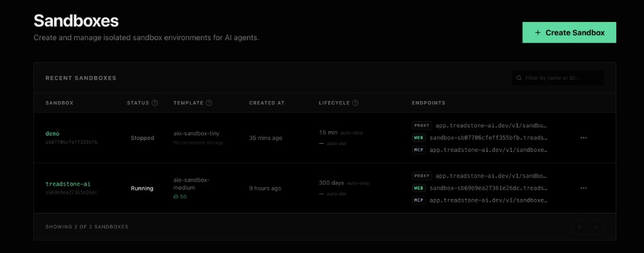Go to next page of sandboxes
Viewport: 644px width, 253px height.
click(597, 227)
